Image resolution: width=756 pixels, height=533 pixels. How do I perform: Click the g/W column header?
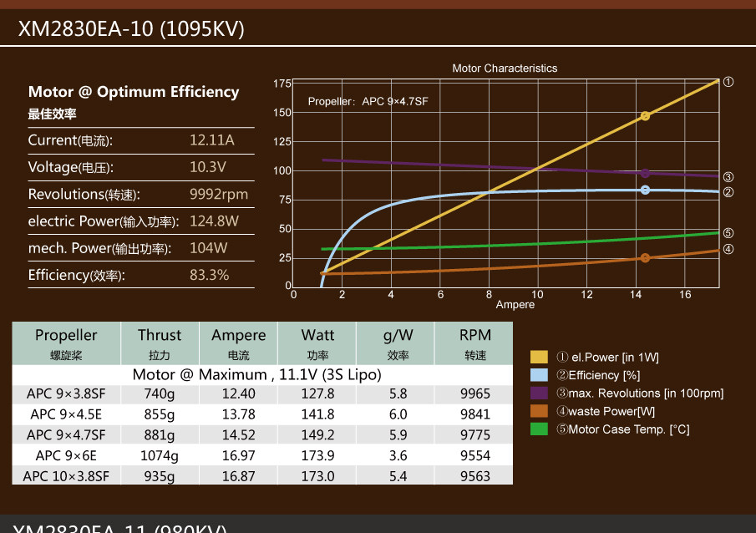click(x=396, y=343)
